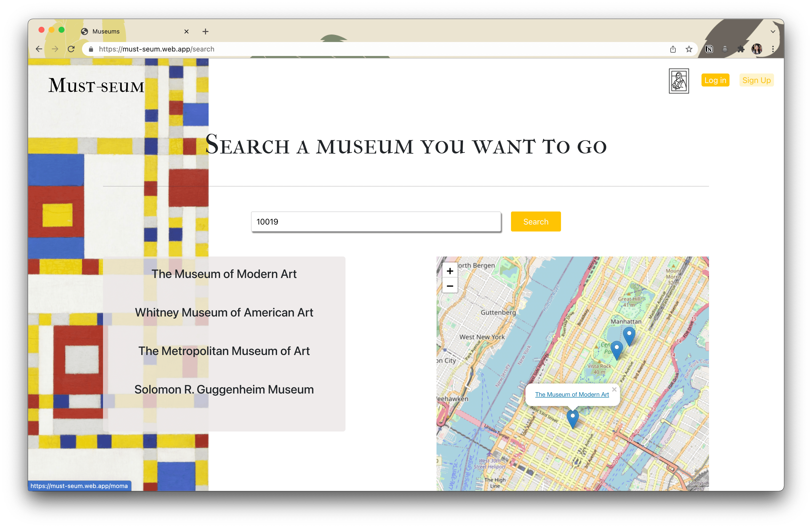Click the browser reload icon
Screen dimensions: 812x528
71,49
